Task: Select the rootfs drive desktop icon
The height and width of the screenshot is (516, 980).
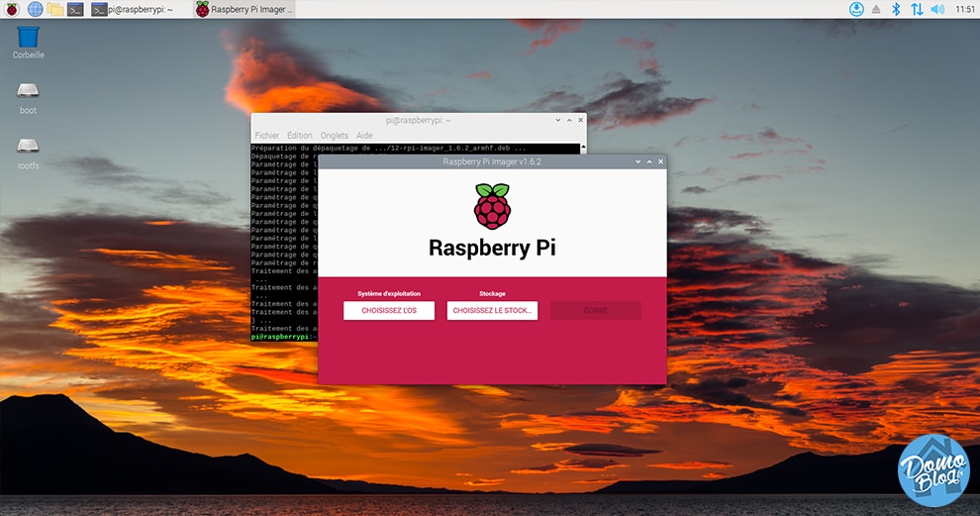Action: [28, 154]
